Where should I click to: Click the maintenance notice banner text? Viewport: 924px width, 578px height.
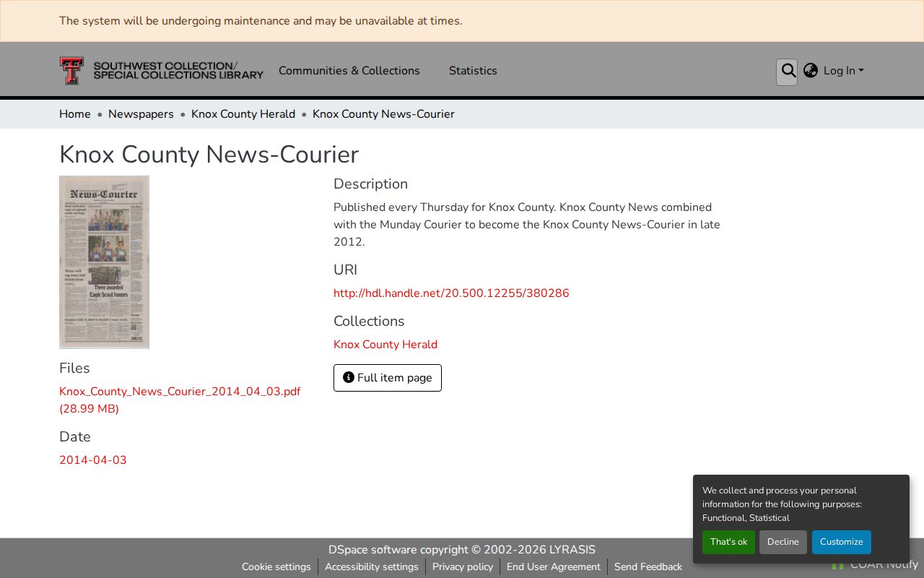click(x=261, y=21)
